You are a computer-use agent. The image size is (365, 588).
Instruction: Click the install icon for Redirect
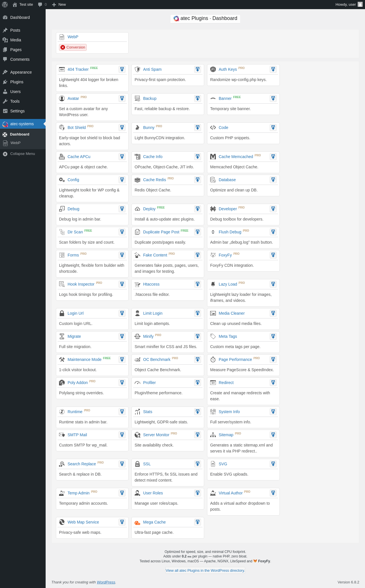pos(273,383)
